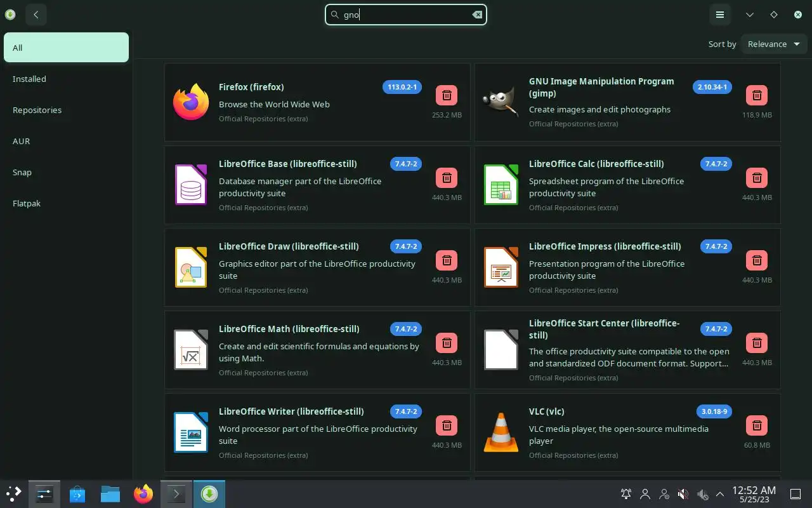The height and width of the screenshot is (508, 812).
Task: Click LibreOffice Base 7.4.7-2 version badge
Action: click(406, 164)
